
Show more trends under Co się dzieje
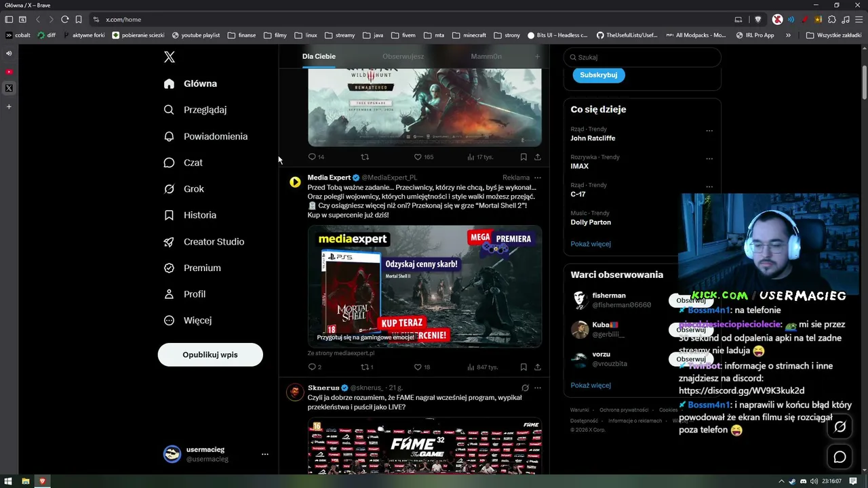(x=591, y=244)
